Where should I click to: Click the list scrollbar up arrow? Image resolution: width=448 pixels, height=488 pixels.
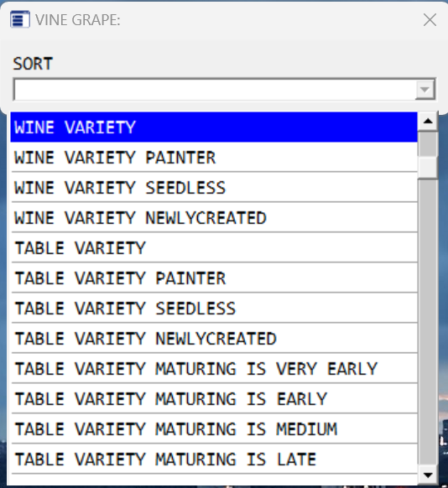428,121
